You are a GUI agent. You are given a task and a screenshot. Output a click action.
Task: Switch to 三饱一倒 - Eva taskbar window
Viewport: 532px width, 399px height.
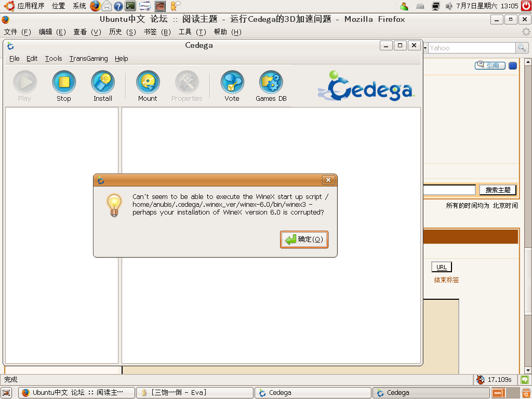click(195, 393)
